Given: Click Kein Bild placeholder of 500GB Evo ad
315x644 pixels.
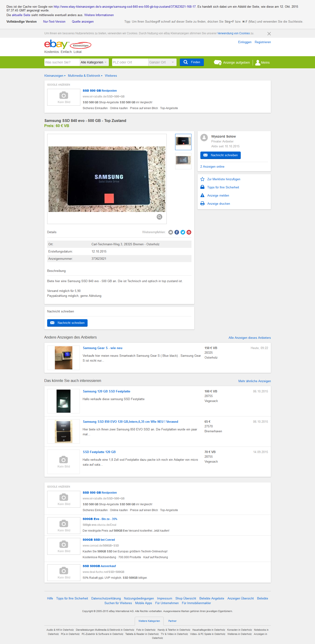Looking at the screenshot, I should click(x=64, y=526).
